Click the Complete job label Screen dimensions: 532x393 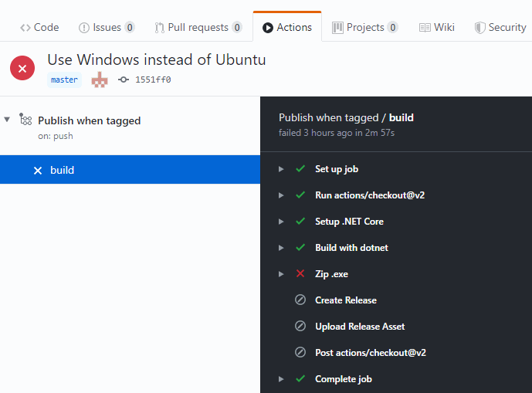coord(344,379)
